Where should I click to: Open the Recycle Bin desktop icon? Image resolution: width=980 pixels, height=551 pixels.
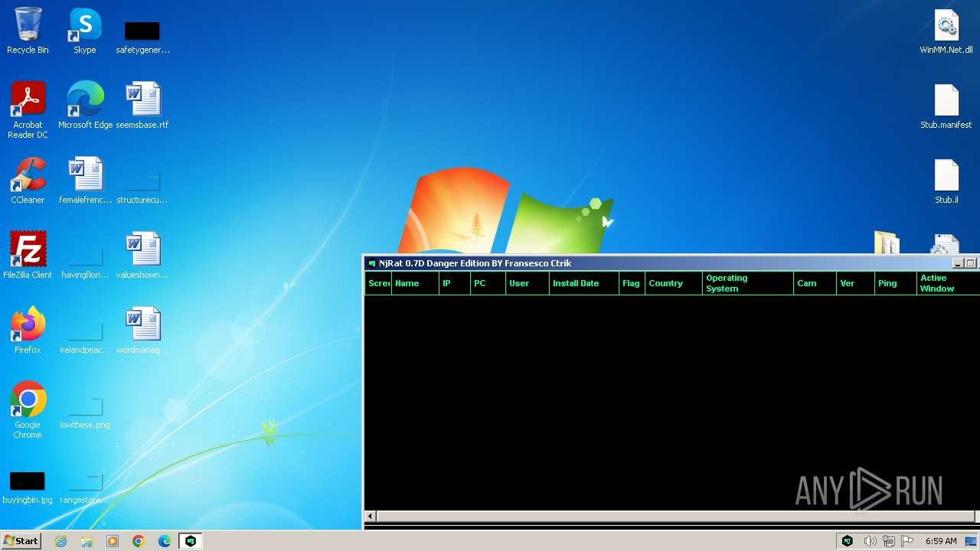[x=28, y=31]
